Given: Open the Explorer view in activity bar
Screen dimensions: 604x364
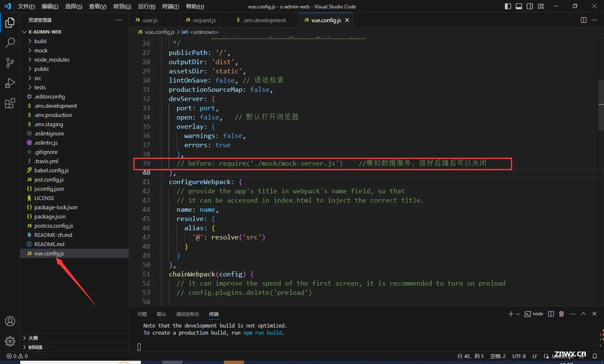Looking at the screenshot, I should click(10, 23).
